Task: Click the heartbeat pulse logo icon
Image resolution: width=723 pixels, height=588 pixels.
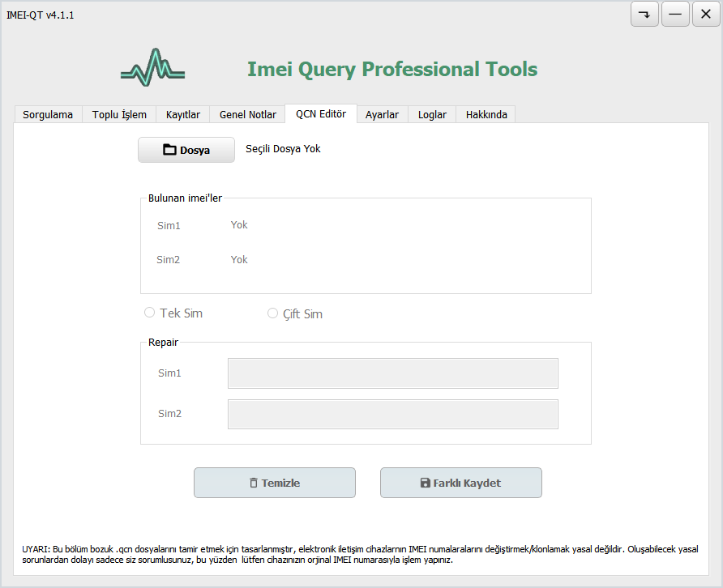Action: click(x=152, y=68)
